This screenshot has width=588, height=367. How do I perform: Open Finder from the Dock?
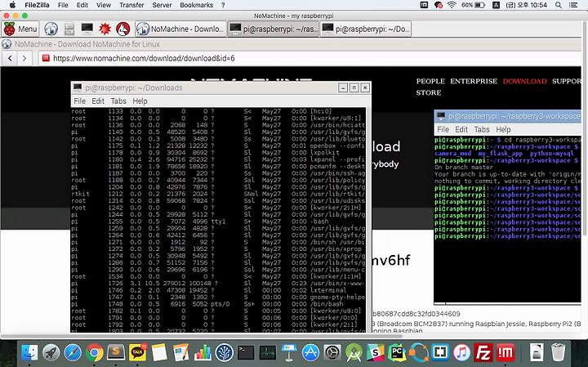(x=29, y=353)
